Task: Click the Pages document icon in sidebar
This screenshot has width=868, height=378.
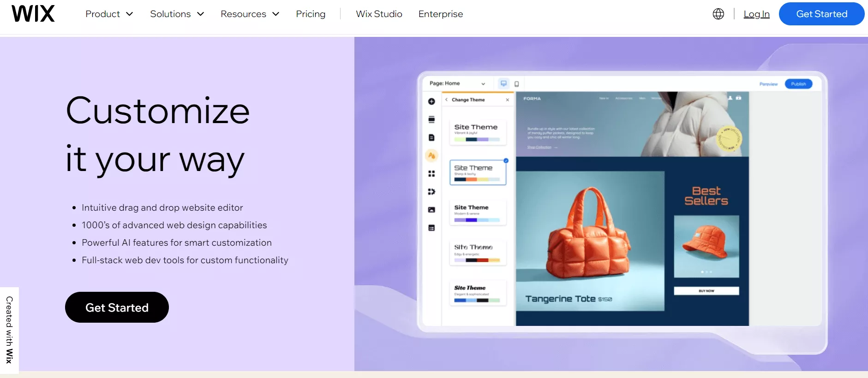Action: 431,137
